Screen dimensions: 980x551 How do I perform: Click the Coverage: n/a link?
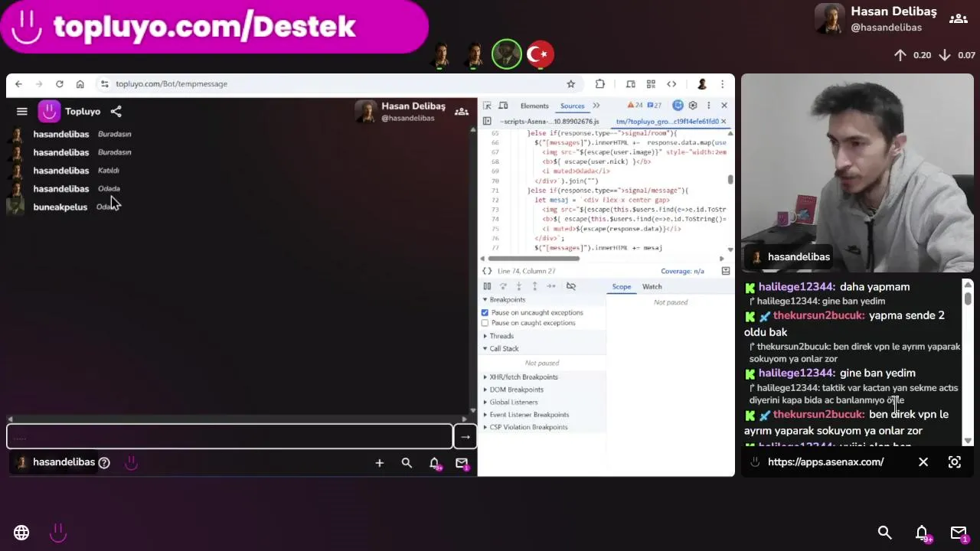(682, 271)
